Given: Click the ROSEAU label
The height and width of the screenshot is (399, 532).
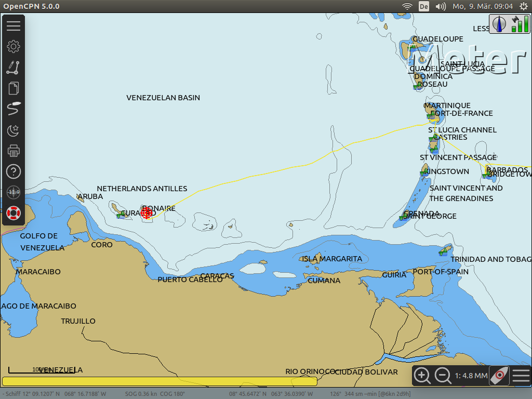Looking at the screenshot, I should tap(432, 84).
